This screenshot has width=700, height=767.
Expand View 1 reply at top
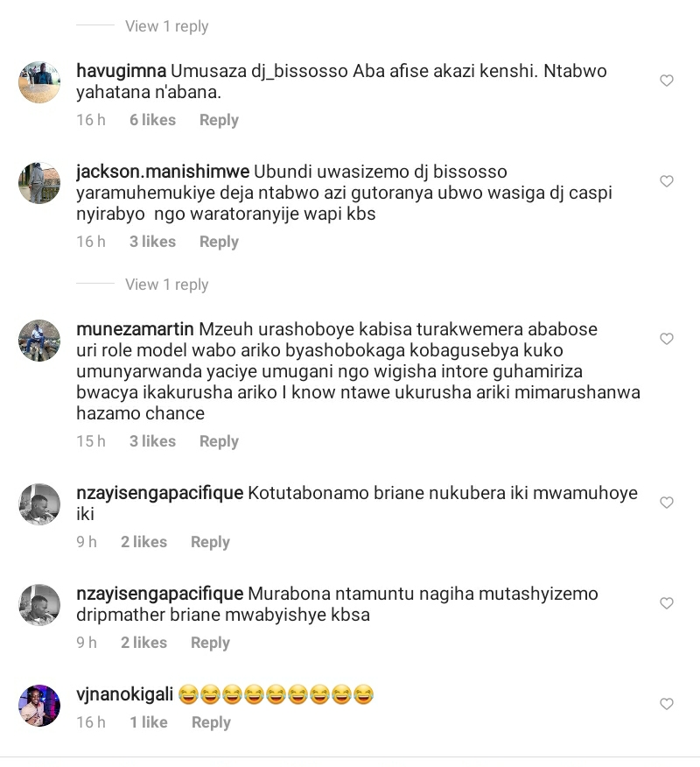tap(167, 26)
